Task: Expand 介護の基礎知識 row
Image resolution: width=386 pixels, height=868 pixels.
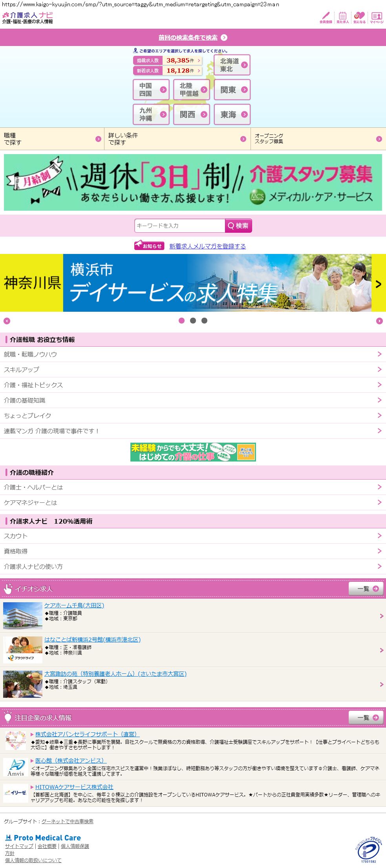Action: (x=193, y=400)
